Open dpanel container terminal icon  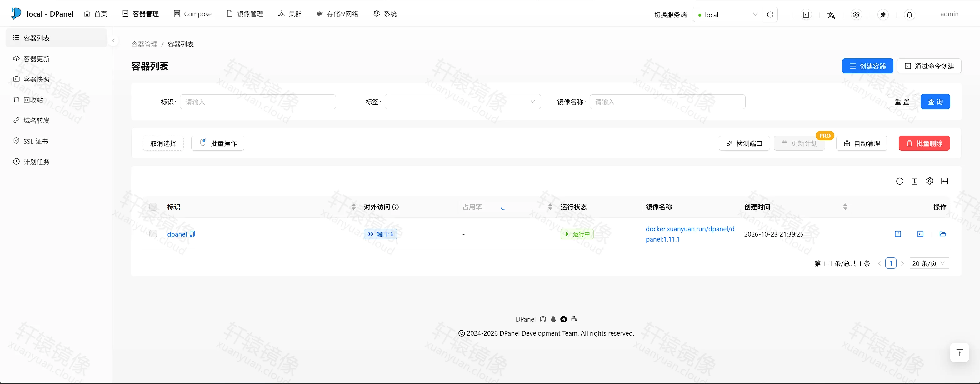920,234
